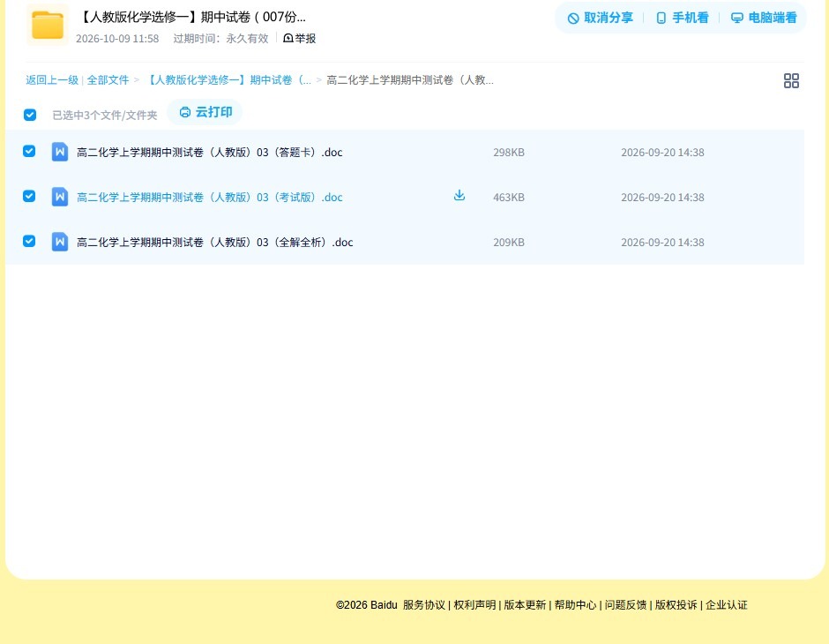The height and width of the screenshot is (644, 829).
Task: Click 463KB size cell
Action: 509,198
